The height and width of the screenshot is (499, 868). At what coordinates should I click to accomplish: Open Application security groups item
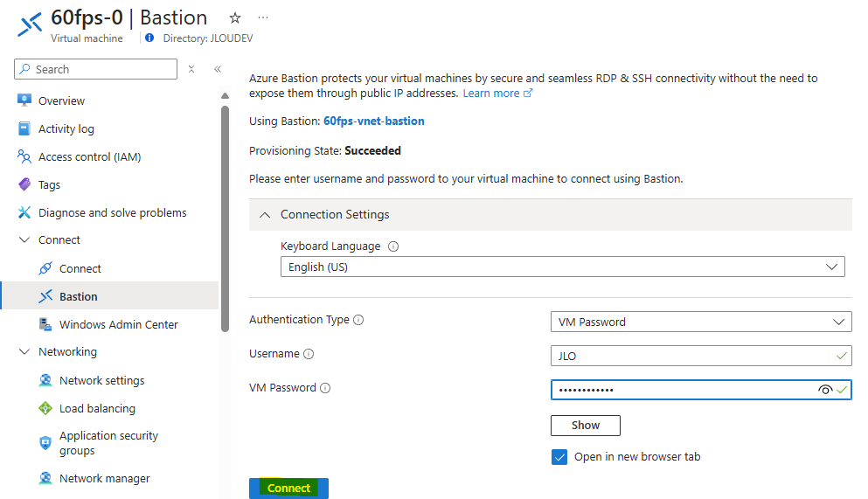point(108,443)
